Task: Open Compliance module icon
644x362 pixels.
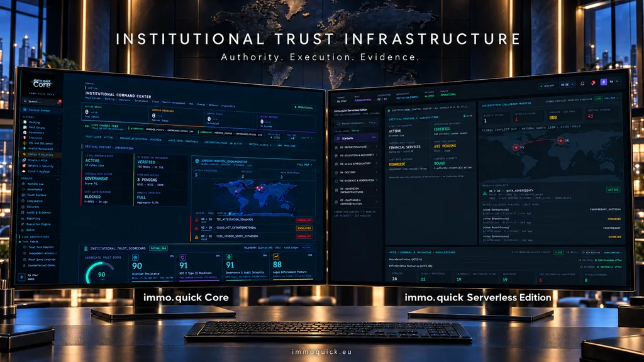Action: click(x=23, y=201)
